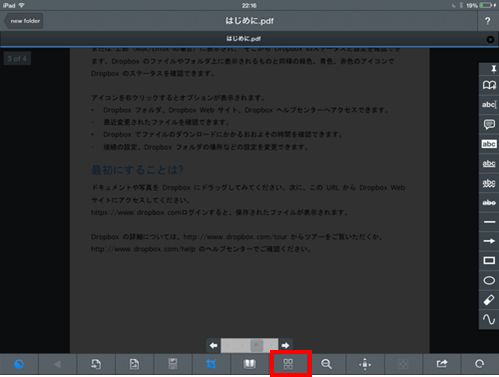Open the document page tools icon

click(134, 364)
